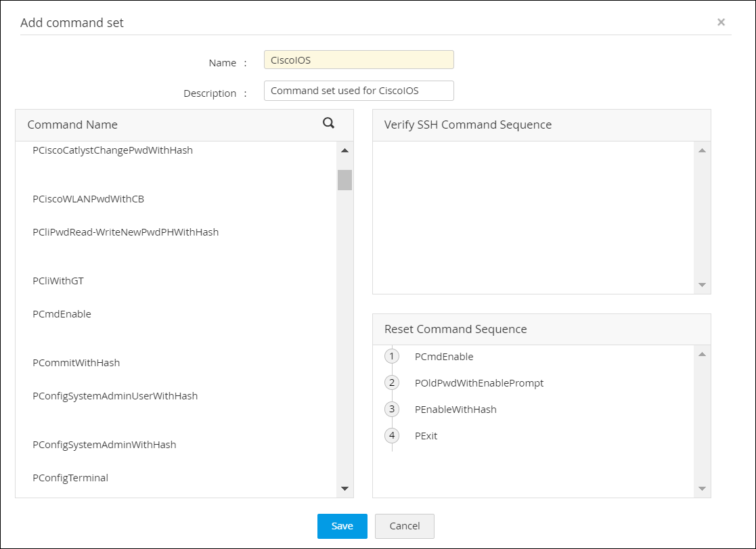The image size is (756, 549).
Task: Click step 1 circle in Reset Command Sequence
Action: click(x=392, y=356)
